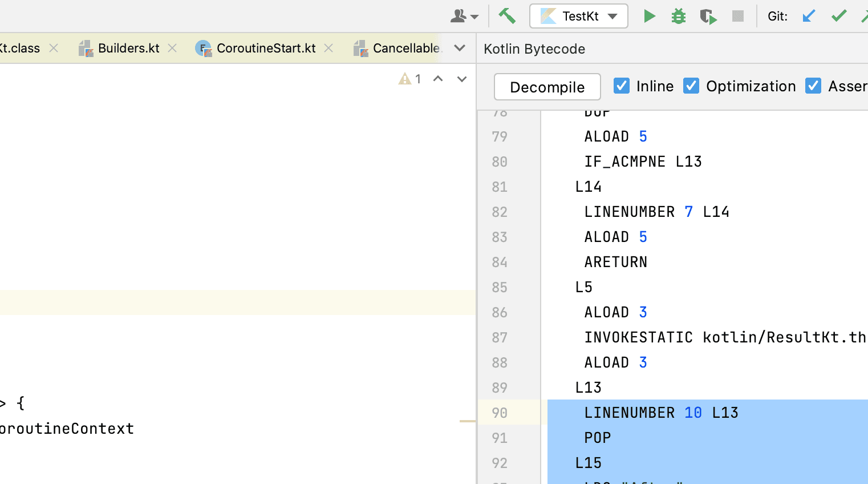Open the CoroutineStart.kt tab
Image resolution: width=868 pixels, height=484 pixels.
(265, 49)
